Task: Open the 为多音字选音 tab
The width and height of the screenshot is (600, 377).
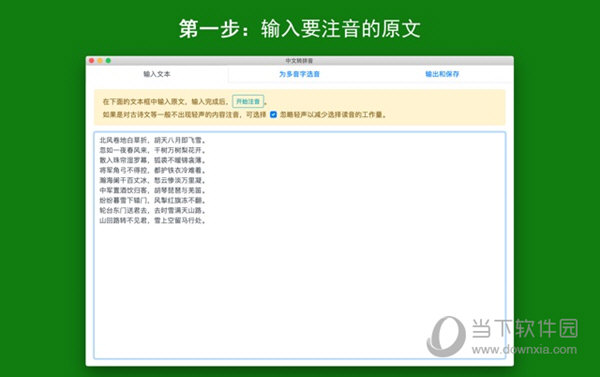Action: [299, 74]
